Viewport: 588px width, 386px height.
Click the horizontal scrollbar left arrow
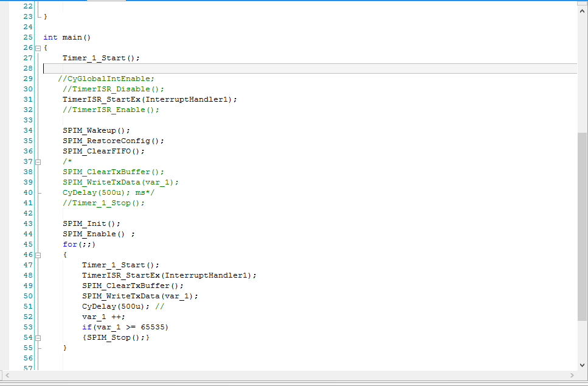tap(7, 375)
